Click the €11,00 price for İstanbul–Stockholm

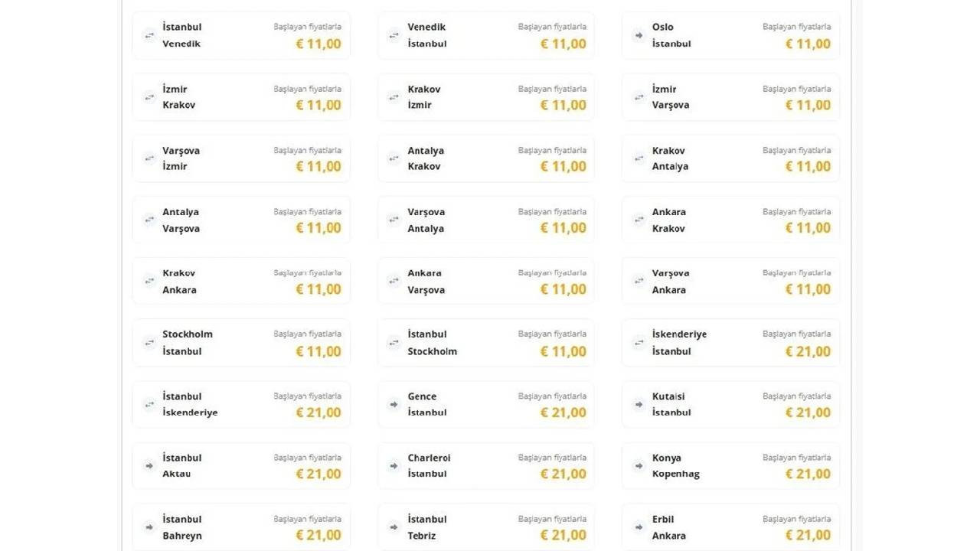pyautogui.click(x=563, y=351)
